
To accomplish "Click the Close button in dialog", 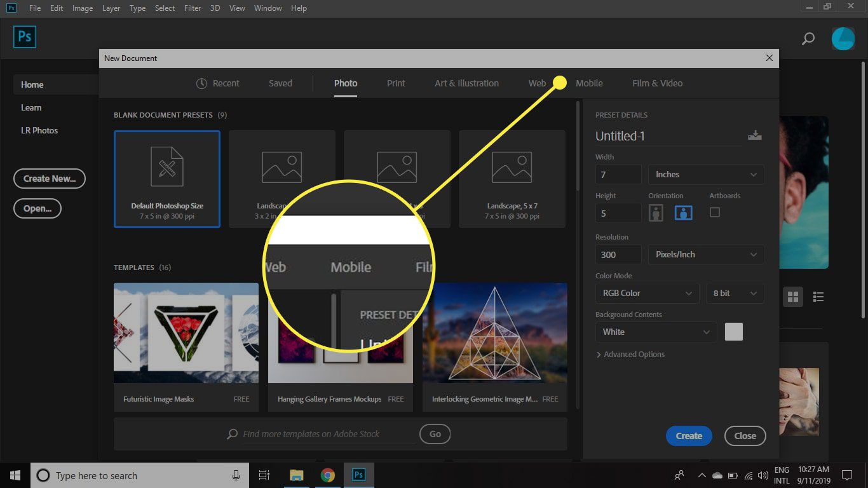I will point(745,436).
